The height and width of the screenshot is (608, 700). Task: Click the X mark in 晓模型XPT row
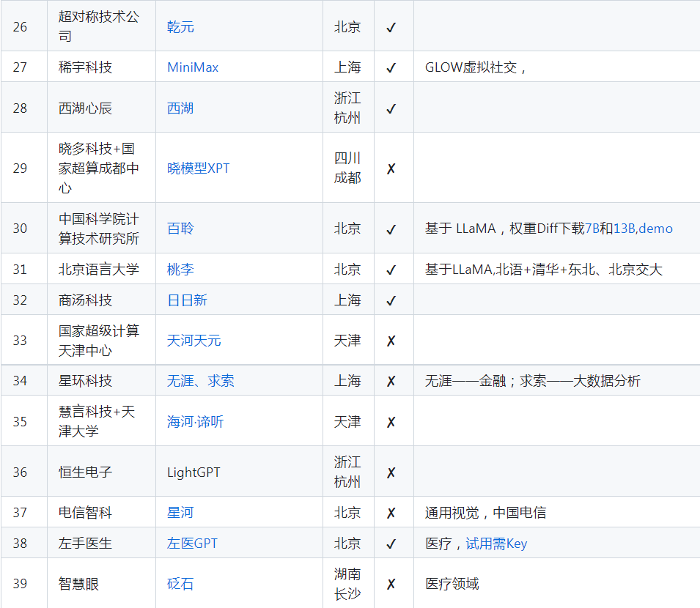point(391,168)
